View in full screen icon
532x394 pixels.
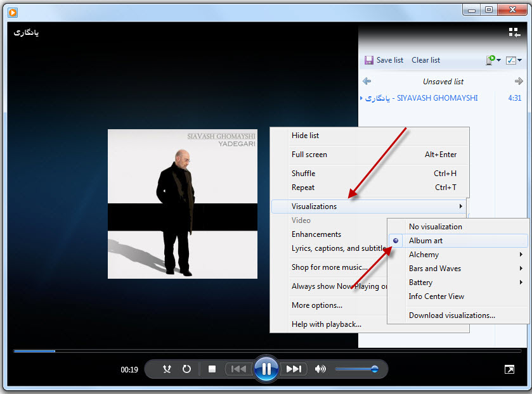[509, 369]
